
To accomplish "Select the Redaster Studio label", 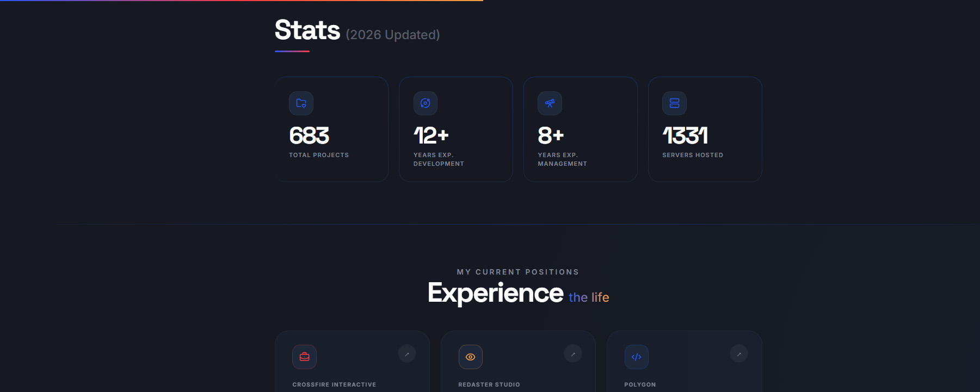I will click(489, 384).
